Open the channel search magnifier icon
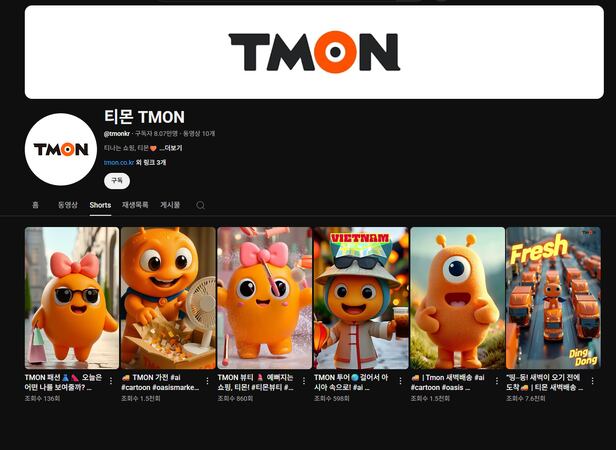 [x=200, y=205]
